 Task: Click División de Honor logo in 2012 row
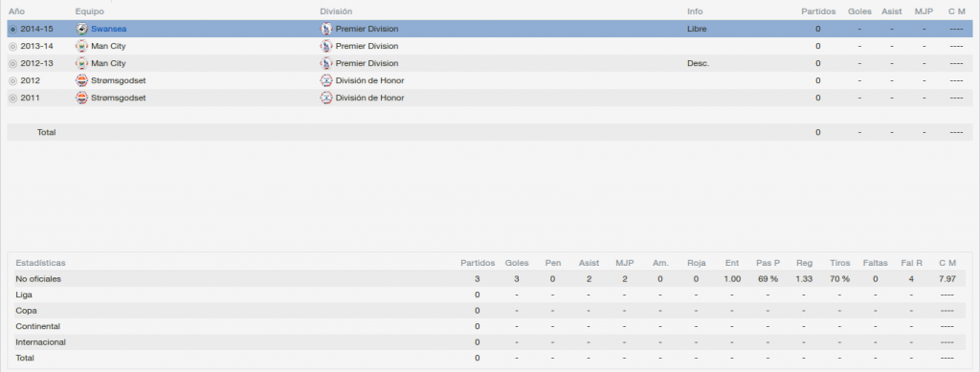(326, 80)
